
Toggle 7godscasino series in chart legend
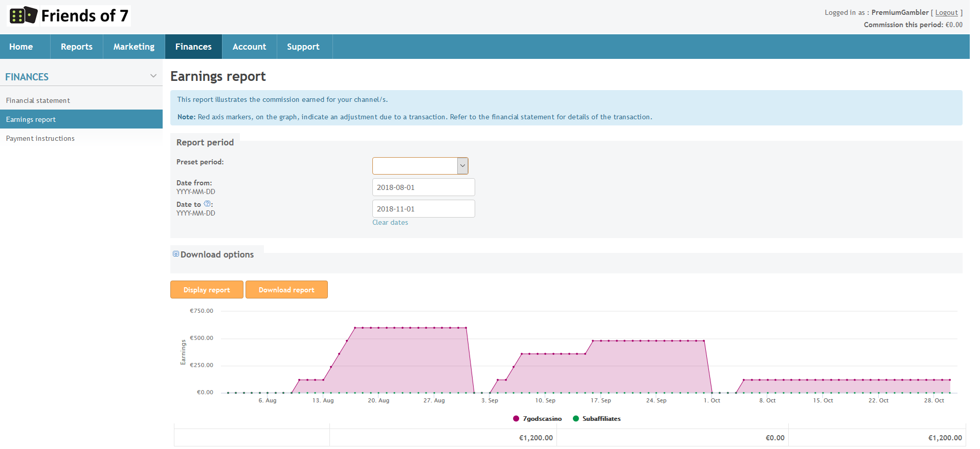click(x=537, y=418)
